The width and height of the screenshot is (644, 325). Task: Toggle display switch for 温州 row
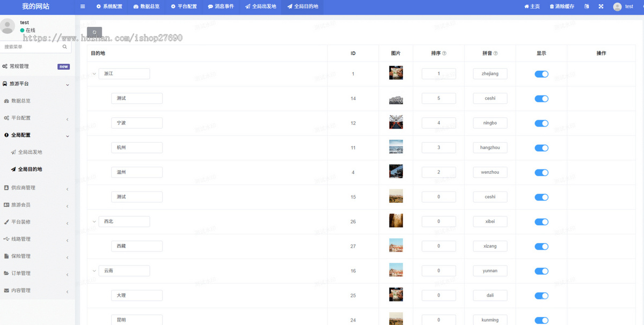point(541,173)
